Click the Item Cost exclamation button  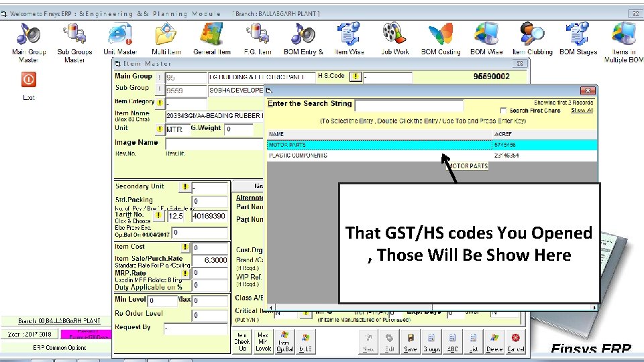[185, 247]
